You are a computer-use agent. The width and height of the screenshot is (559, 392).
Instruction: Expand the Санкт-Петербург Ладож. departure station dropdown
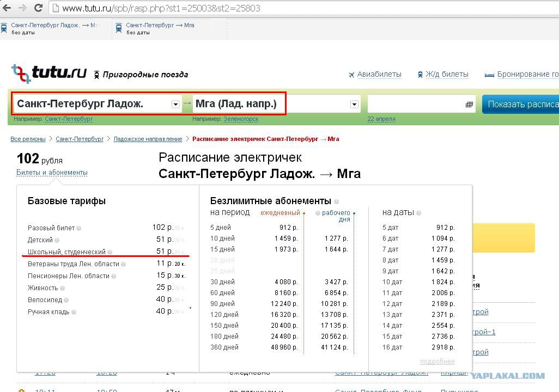pyautogui.click(x=175, y=104)
